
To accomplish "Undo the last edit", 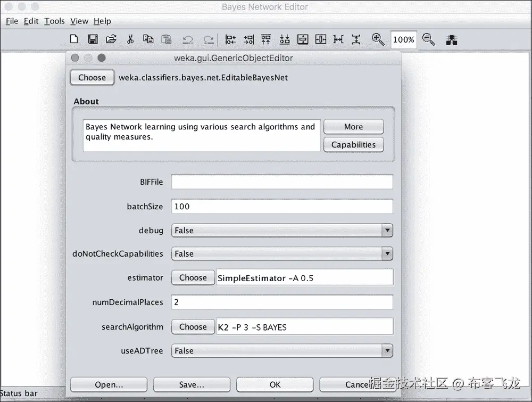I will click(189, 39).
